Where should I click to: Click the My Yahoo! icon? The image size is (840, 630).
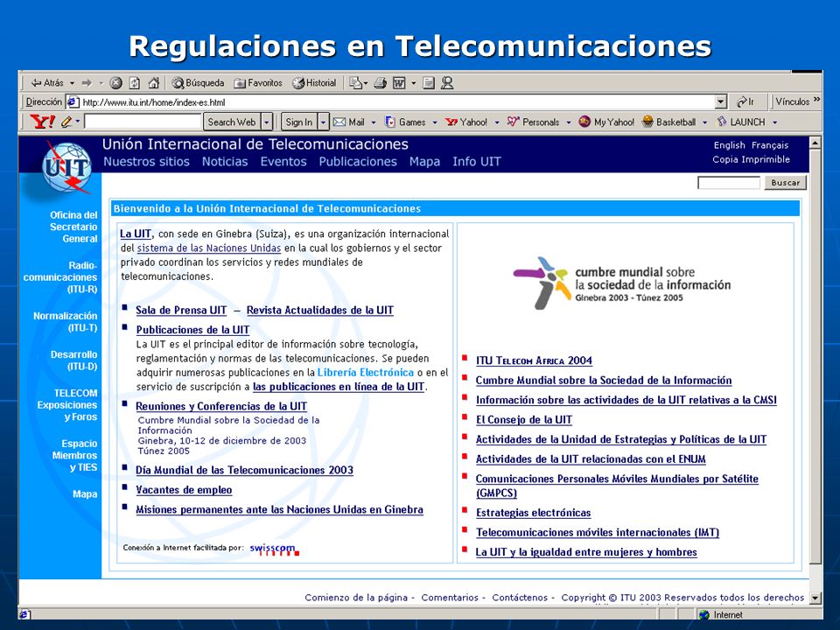click(584, 122)
